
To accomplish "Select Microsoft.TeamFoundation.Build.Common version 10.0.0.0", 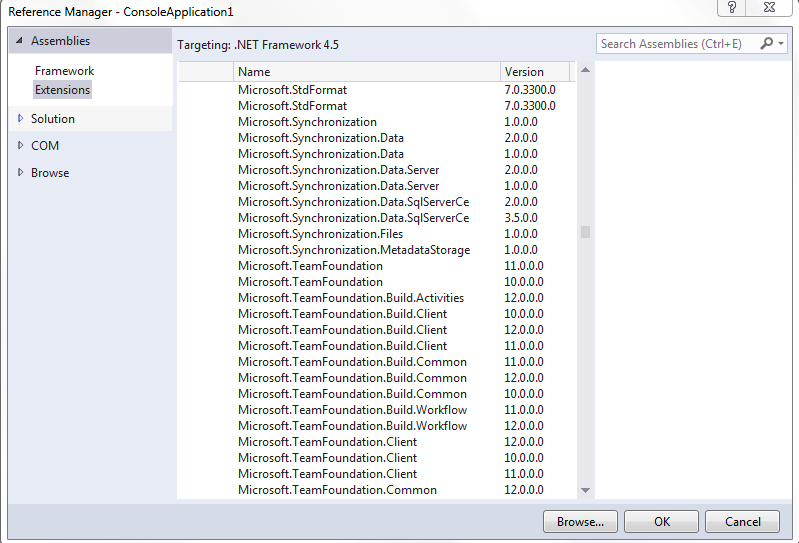I will click(377, 394).
